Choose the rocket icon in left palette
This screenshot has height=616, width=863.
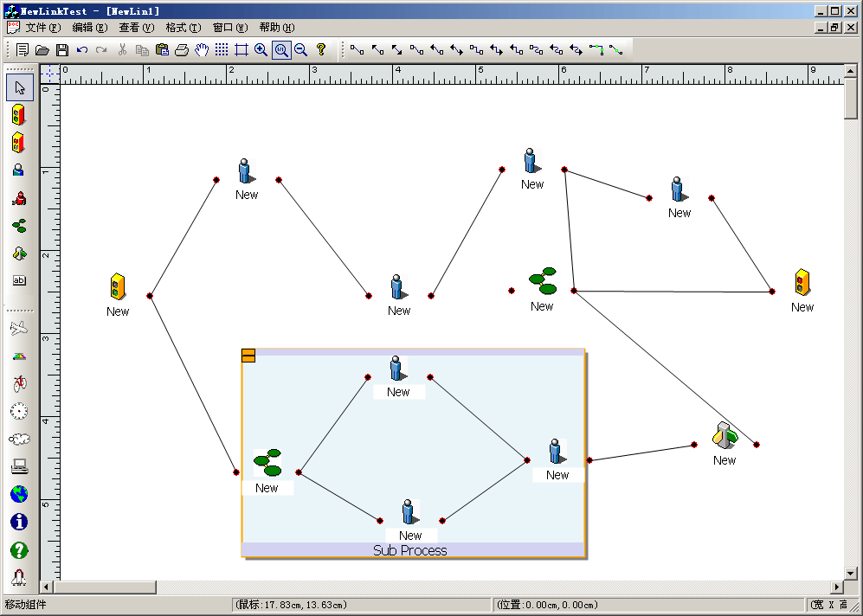[19, 577]
